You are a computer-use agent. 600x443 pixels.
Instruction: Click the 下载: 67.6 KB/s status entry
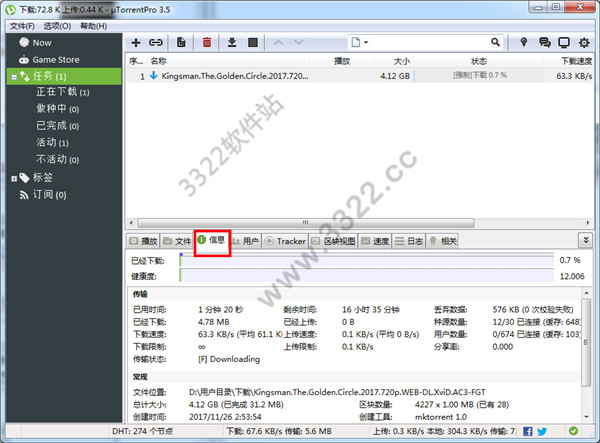point(279,431)
